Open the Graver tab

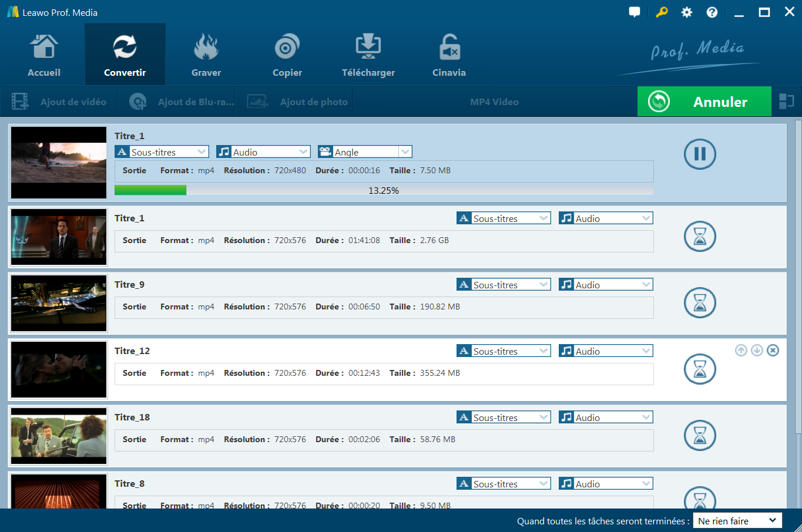click(x=206, y=55)
